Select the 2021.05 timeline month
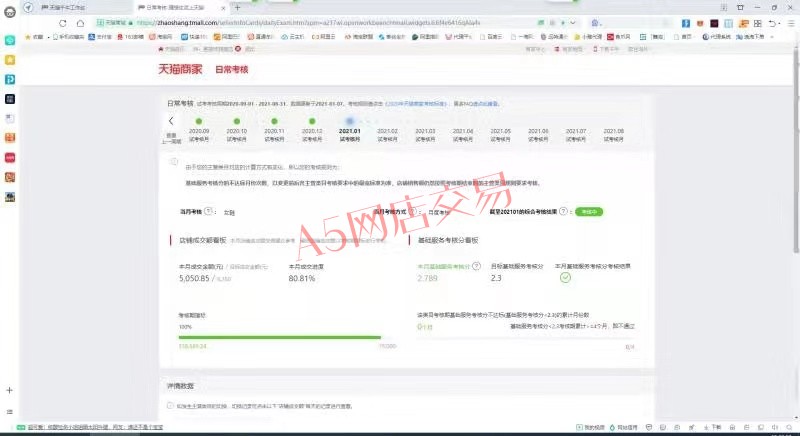The height and width of the screenshot is (436, 800). (501, 135)
